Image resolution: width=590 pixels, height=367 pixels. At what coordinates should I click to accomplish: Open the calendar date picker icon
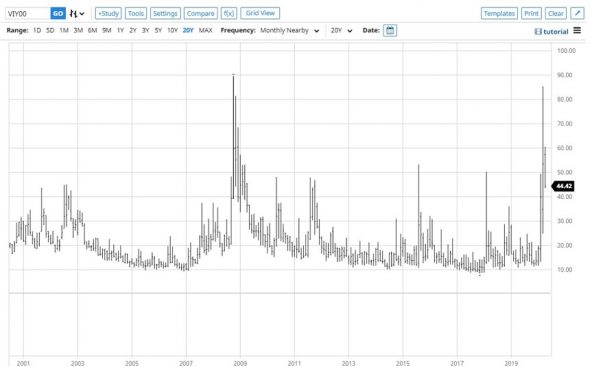pyautogui.click(x=390, y=30)
